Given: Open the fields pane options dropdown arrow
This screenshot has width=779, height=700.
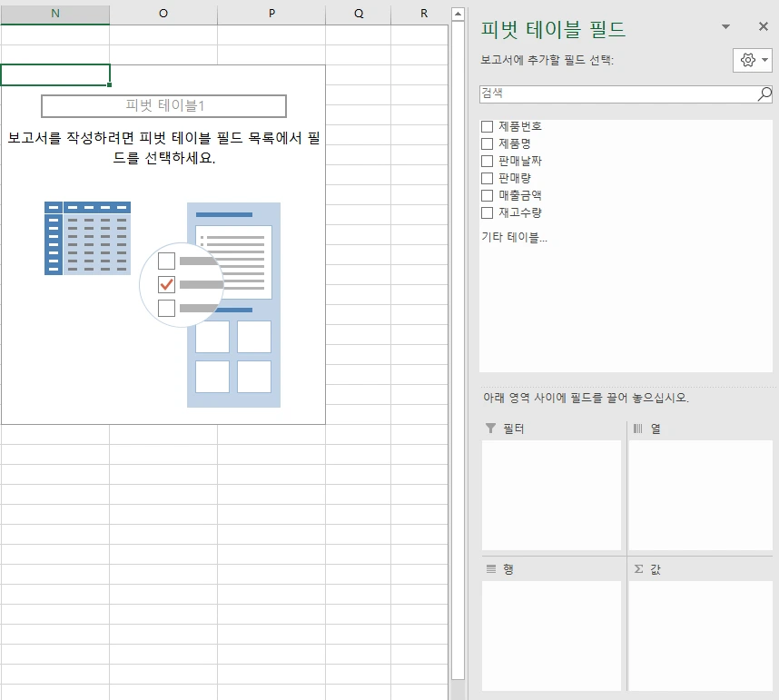Looking at the screenshot, I should pos(725,26).
